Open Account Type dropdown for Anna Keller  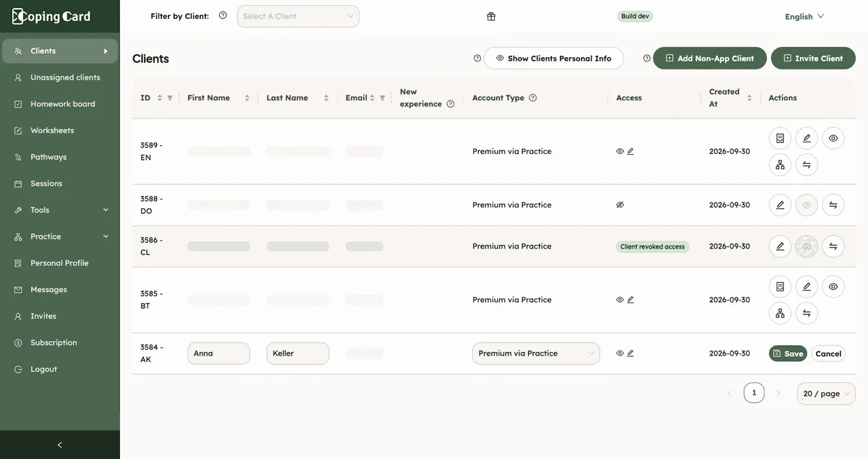(536, 353)
